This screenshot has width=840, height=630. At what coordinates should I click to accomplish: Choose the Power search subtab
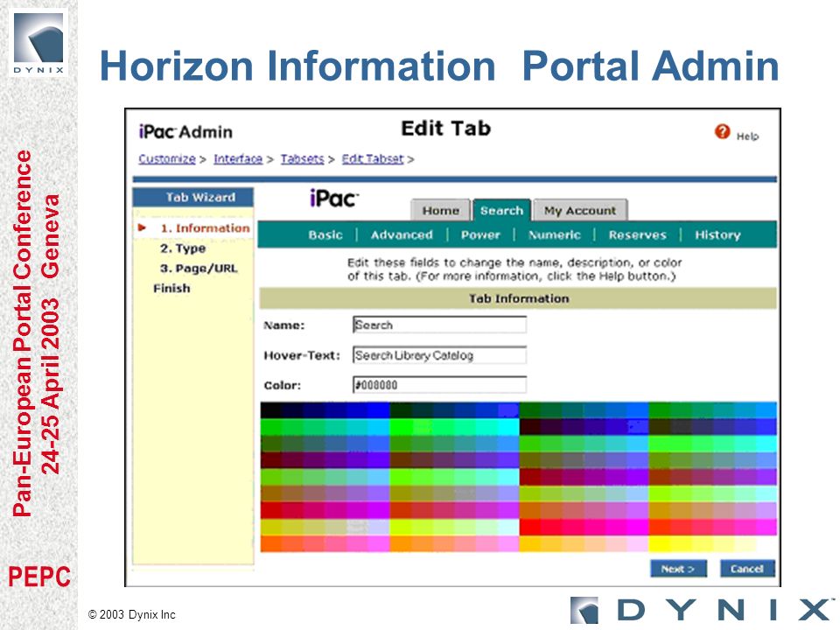[480, 234]
